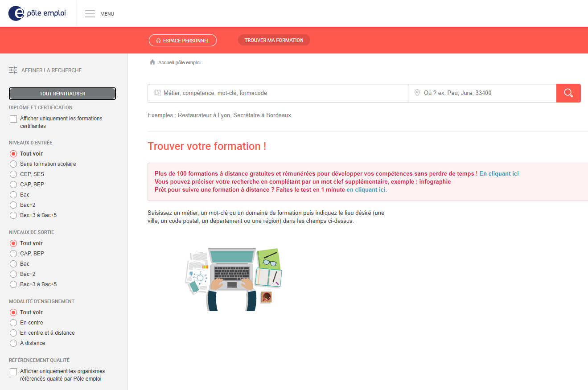
Task: Check Afficher uniquement les formations certifiantes
Action: 13,119
